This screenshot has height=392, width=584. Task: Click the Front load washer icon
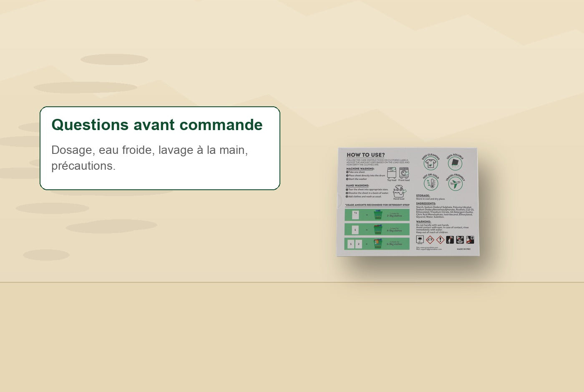click(x=404, y=173)
